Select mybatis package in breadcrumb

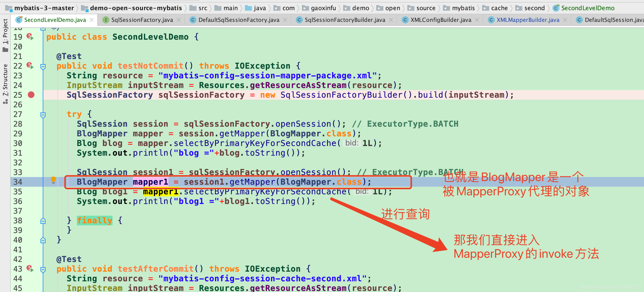[459, 8]
